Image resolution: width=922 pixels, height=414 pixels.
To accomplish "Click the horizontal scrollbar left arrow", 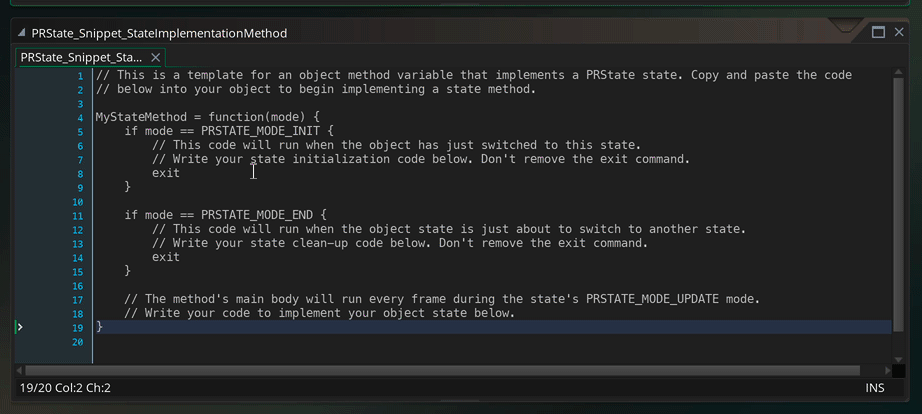I will 20,370.
